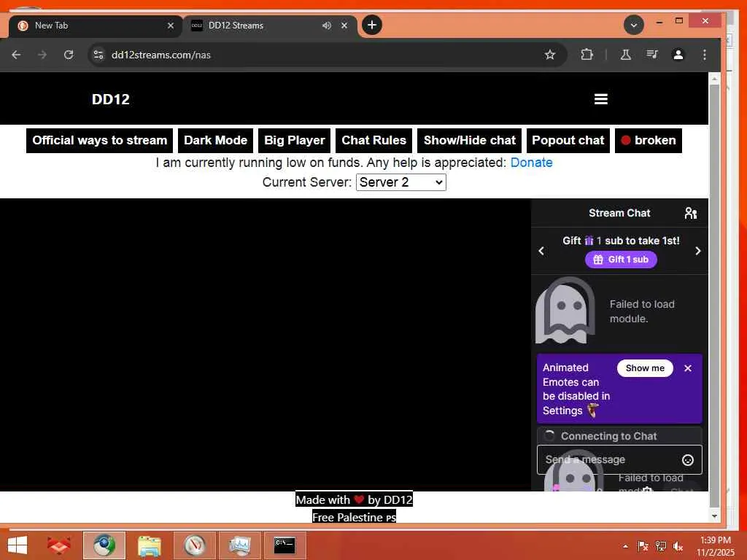Dismiss the Animated Emotes notice
747x560 pixels.
(x=688, y=368)
